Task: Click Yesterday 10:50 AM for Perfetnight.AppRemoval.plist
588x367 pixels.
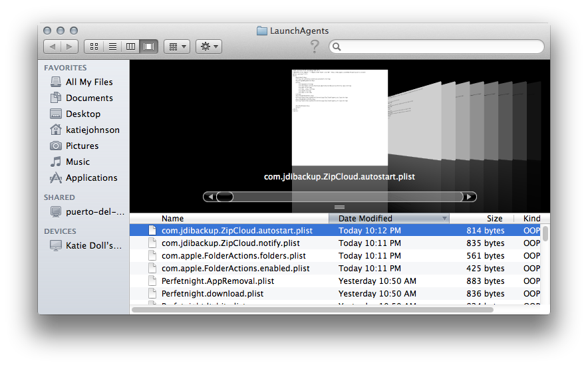Action: click(x=377, y=281)
